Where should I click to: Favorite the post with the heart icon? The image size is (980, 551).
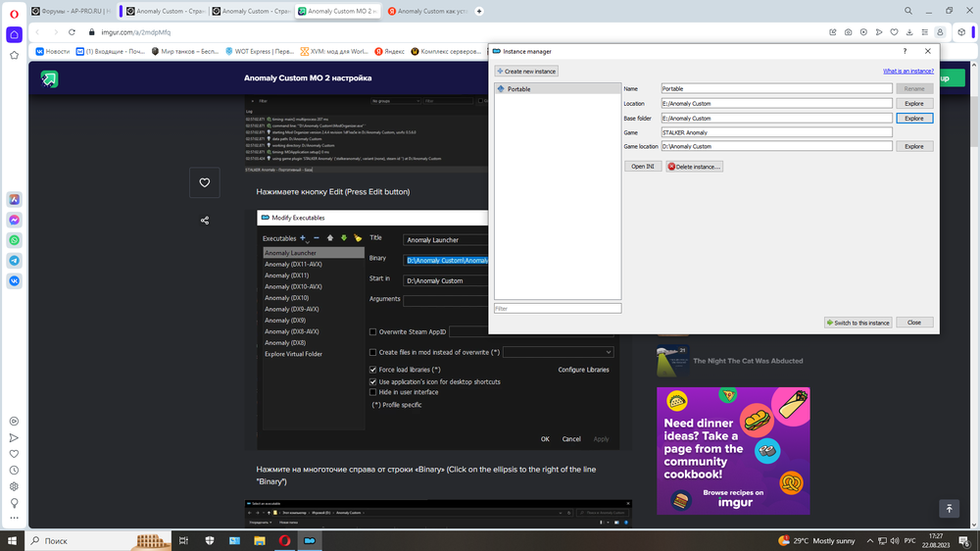[x=204, y=182]
